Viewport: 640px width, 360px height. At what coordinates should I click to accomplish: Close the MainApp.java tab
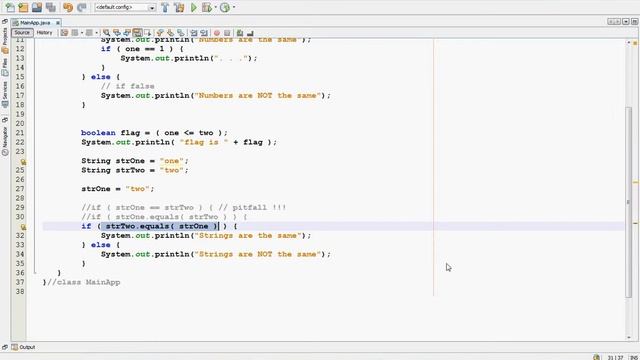(x=58, y=23)
